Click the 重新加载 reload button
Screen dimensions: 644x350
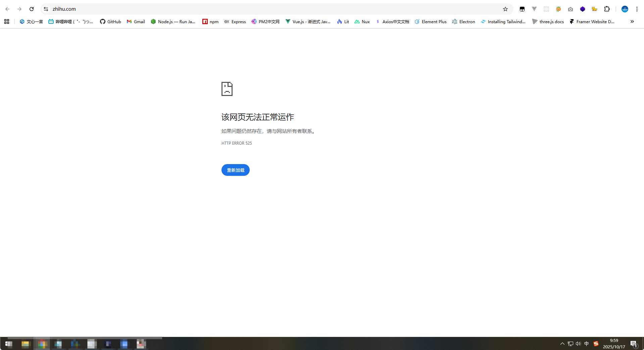click(x=235, y=170)
